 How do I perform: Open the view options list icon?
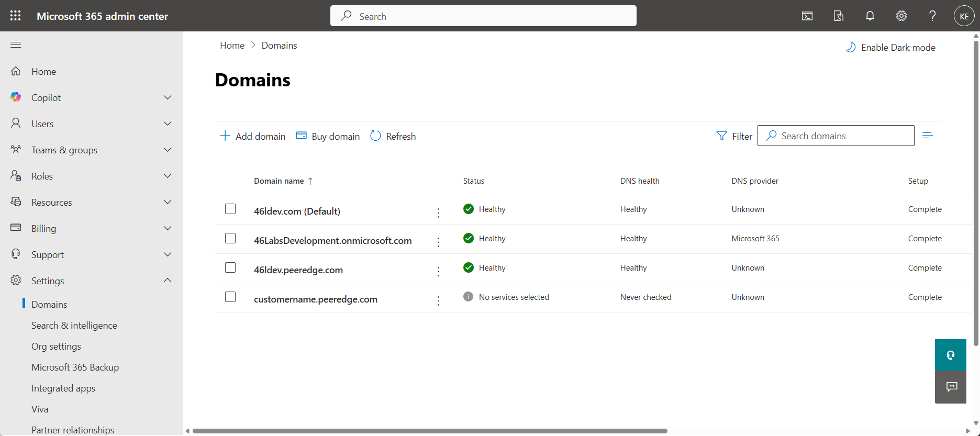click(928, 136)
